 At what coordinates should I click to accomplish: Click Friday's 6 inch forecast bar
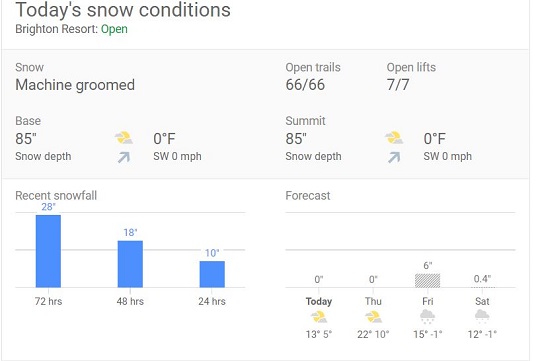pos(428,281)
